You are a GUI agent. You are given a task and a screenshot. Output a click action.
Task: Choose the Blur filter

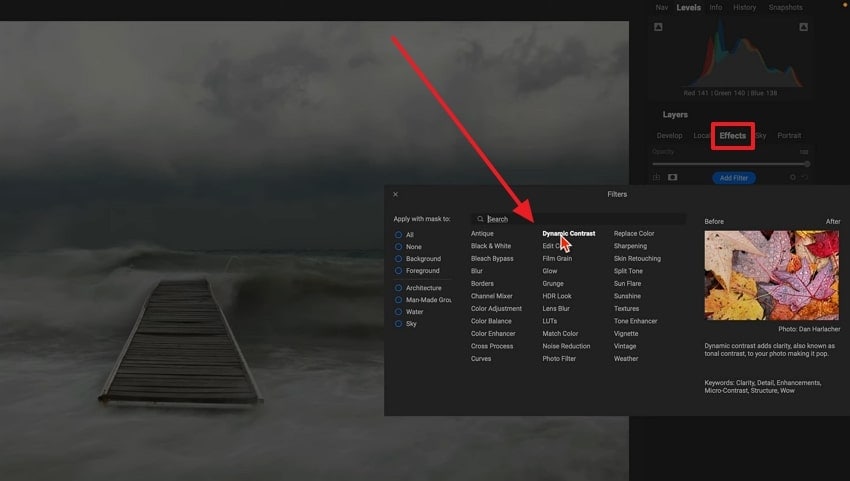[476, 271]
